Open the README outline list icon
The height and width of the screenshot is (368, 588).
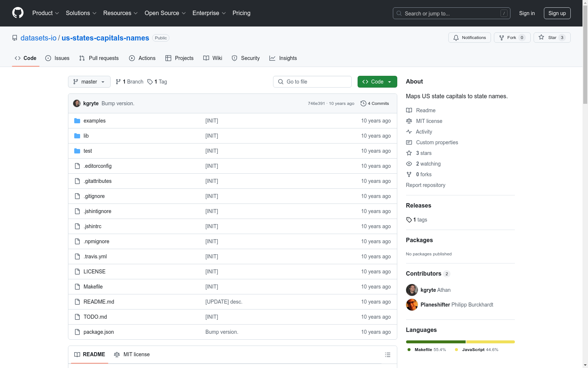(x=387, y=355)
